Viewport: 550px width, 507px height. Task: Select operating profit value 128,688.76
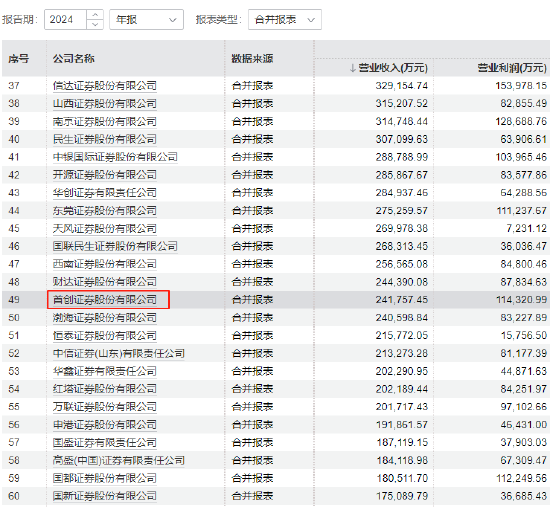pyautogui.click(x=521, y=121)
